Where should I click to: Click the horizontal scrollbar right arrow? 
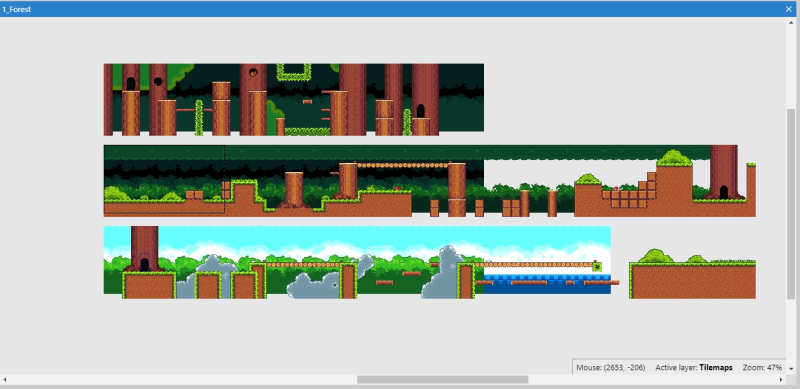coord(781,380)
